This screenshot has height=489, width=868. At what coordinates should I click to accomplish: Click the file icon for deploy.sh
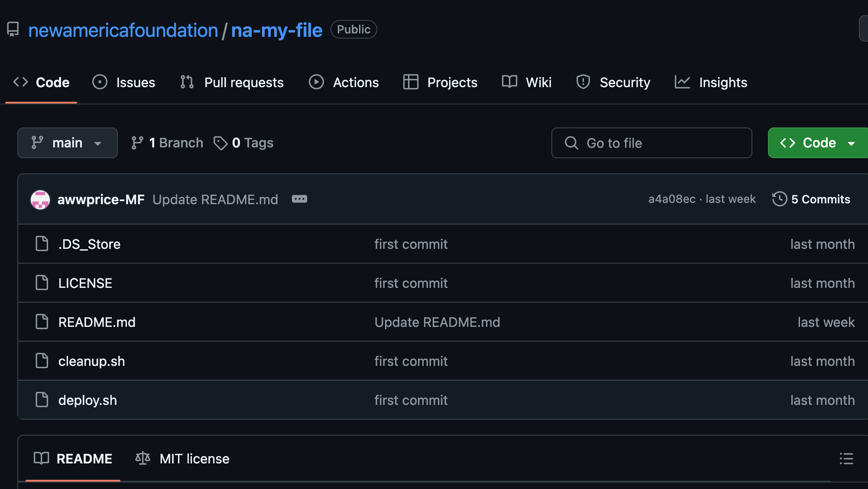[x=42, y=400]
